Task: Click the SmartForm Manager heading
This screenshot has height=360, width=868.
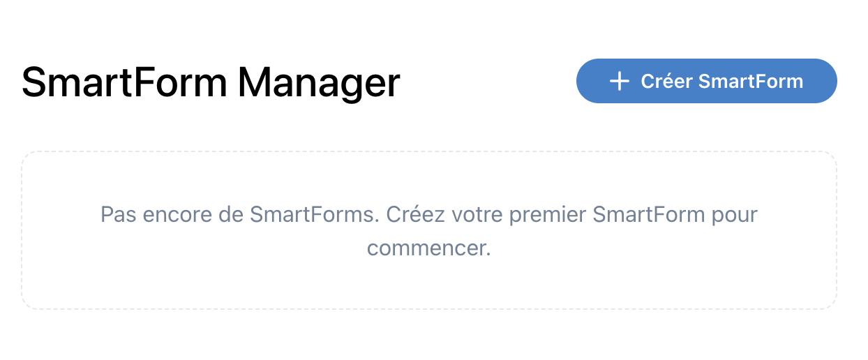Action: (x=211, y=82)
